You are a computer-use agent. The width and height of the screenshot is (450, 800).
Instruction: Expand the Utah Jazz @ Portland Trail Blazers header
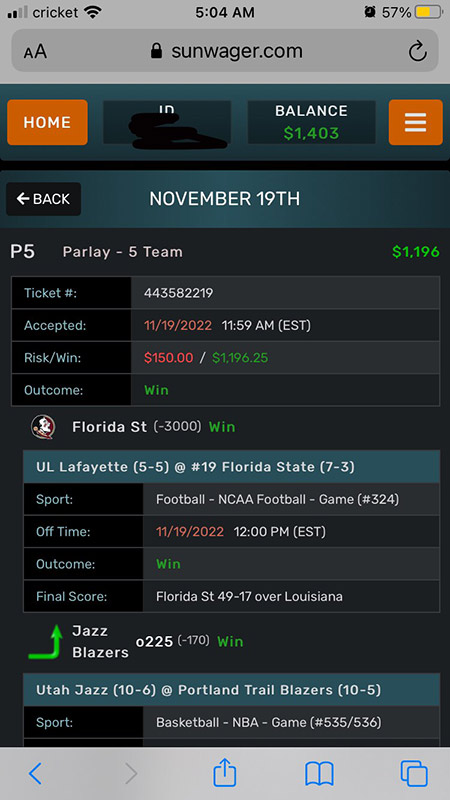coord(232,690)
